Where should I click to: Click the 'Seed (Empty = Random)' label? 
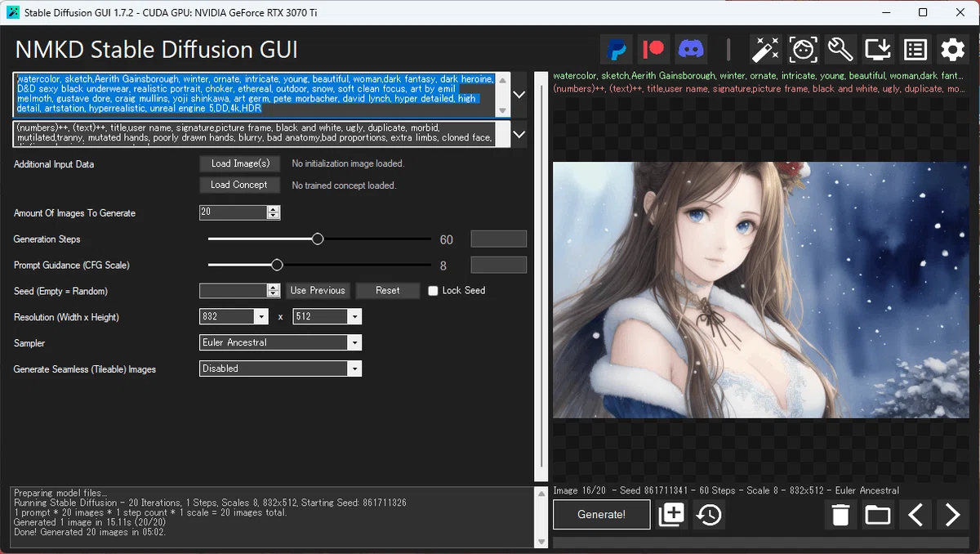[60, 291]
